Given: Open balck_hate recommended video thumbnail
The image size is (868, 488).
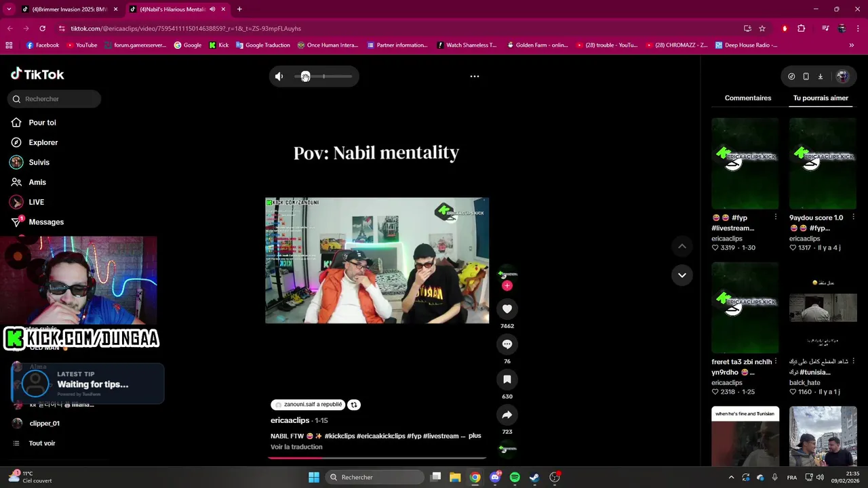Looking at the screenshot, I should (x=823, y=308).
